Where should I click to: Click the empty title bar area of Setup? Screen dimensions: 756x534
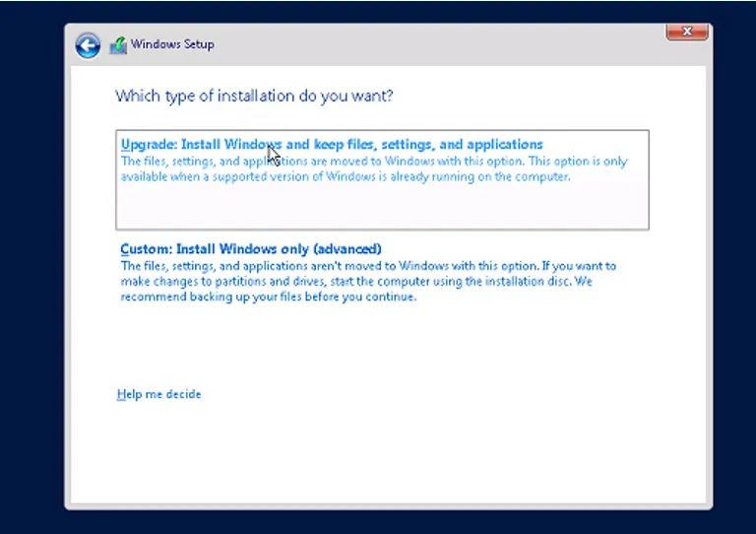pos(434,46)
